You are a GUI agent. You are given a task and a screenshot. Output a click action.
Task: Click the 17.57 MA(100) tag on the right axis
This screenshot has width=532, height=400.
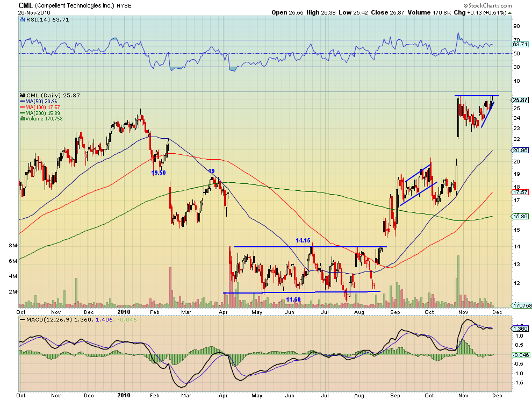[x=520, y=192]
